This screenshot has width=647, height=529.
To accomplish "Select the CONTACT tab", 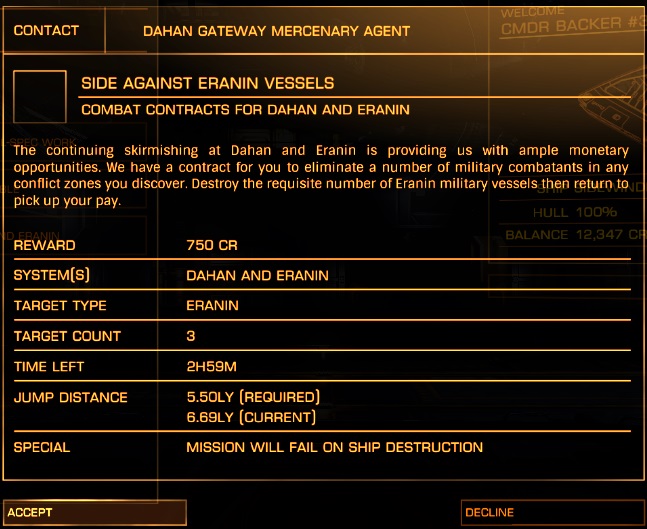I will click(x=47, y=31).
